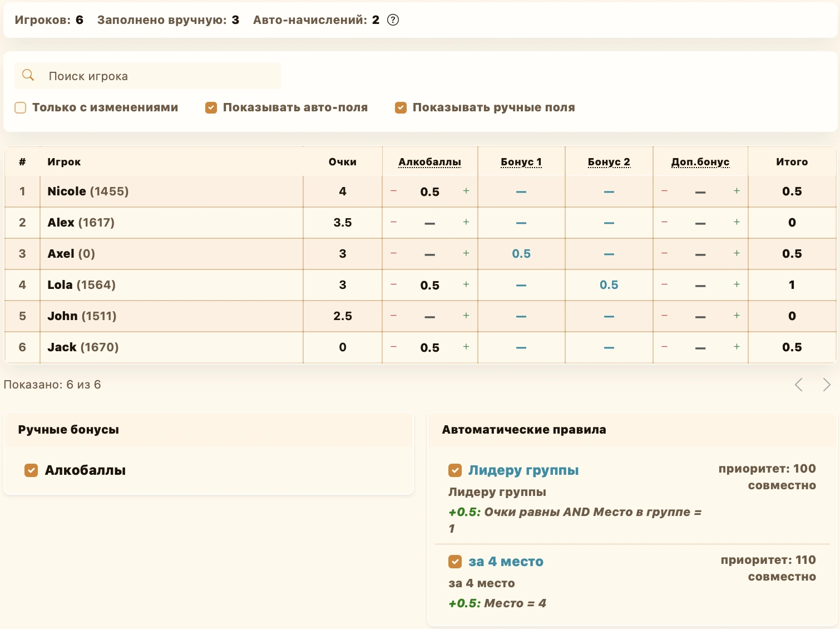Viewport: 840px width, 629px height.
Task: Click Nicole's Алкобаллы value 0.5
Action: pos(430,192)
